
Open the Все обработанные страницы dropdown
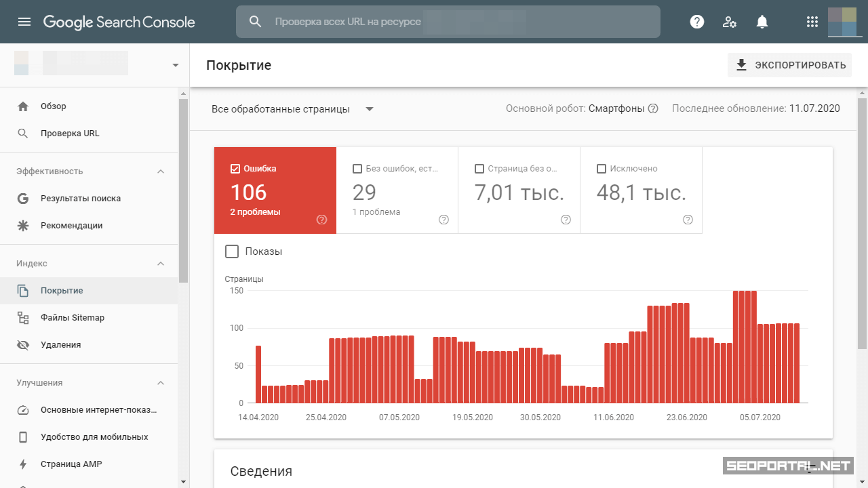370,109
